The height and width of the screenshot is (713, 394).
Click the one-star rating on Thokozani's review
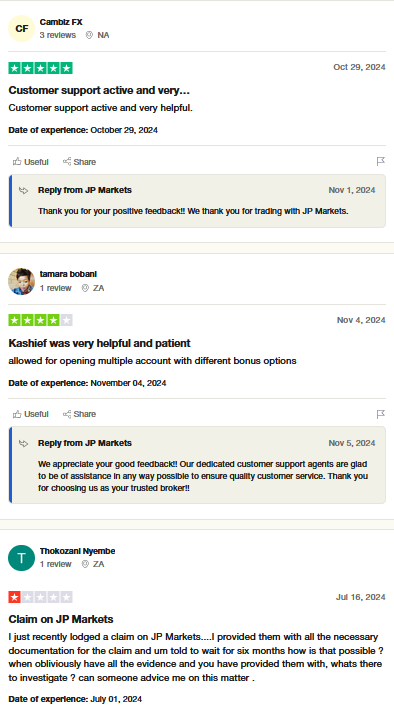pyautogui.click(x=40, y=597)
